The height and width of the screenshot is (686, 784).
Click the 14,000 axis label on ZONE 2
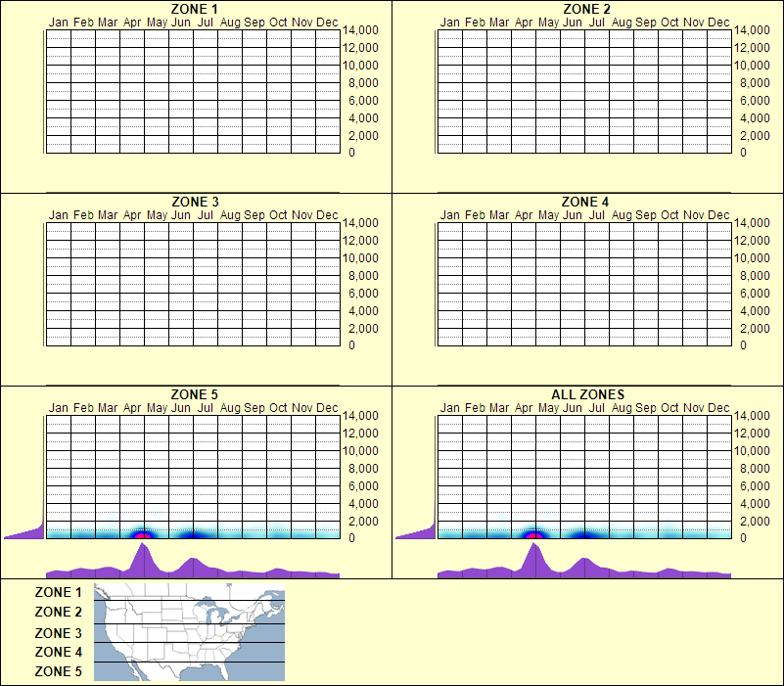click(x=752, y=30)
